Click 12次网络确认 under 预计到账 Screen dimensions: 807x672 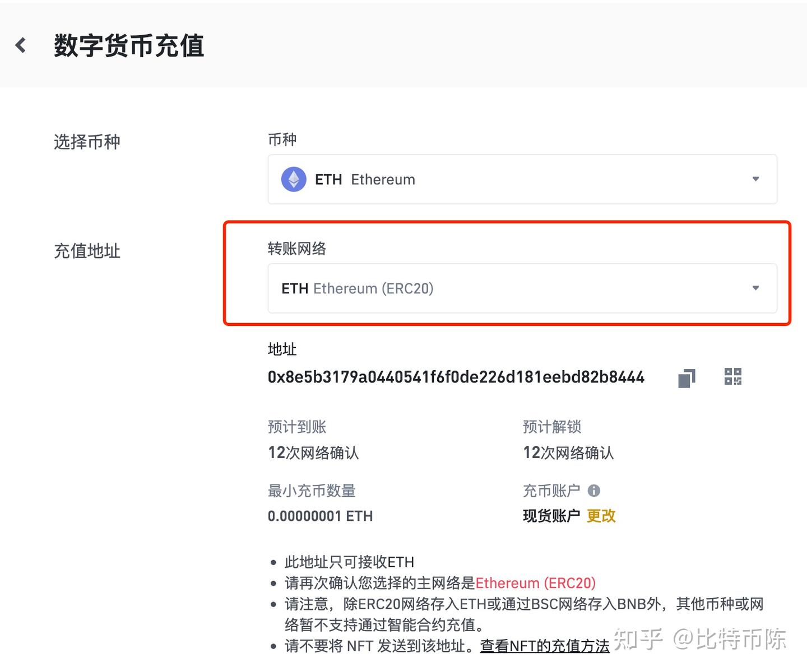pos(313,453)
